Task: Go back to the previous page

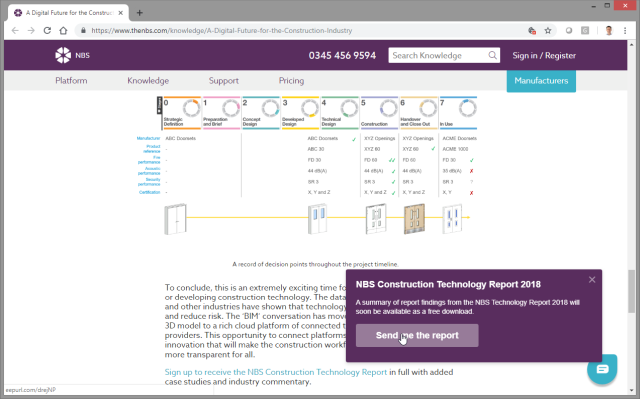Action: click(x=15, y=31)
